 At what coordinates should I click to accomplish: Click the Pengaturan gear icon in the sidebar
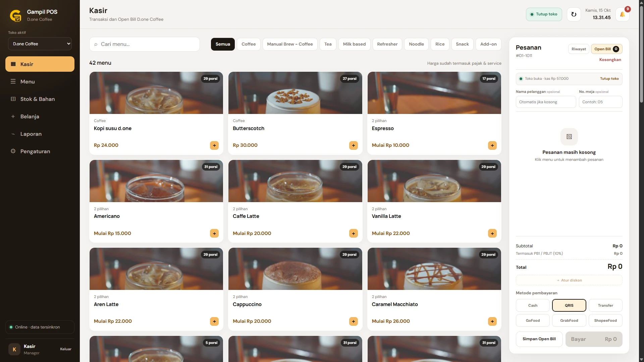pyautogui.click(x=13, y=151)
